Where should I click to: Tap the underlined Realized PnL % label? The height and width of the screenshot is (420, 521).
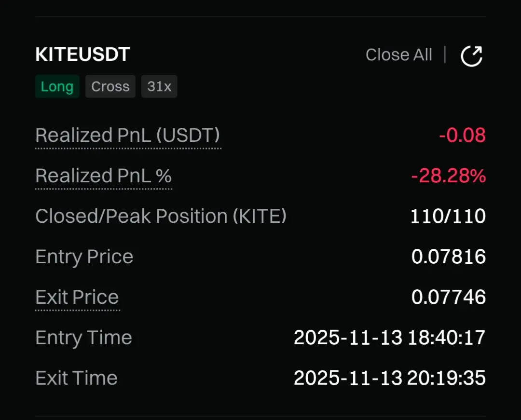tap(104, 176)
